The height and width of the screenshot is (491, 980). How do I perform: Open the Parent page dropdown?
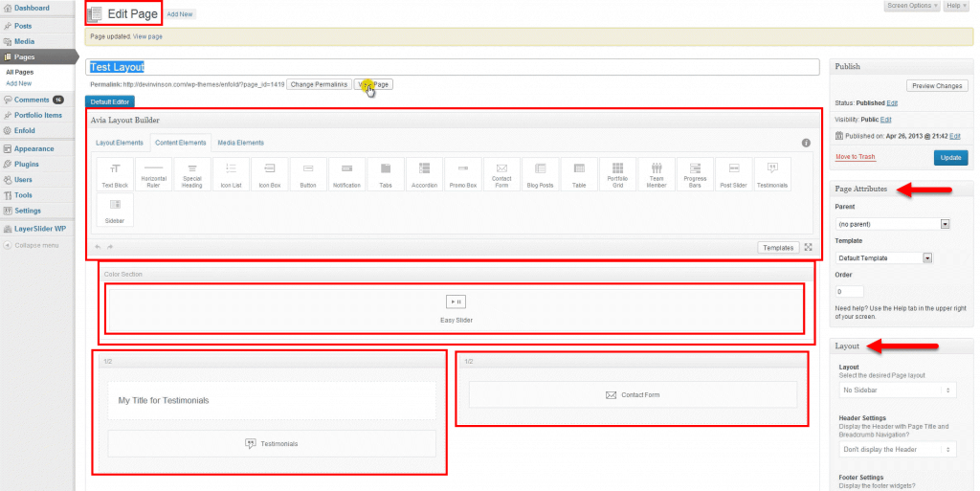click(x=893, y=224)
